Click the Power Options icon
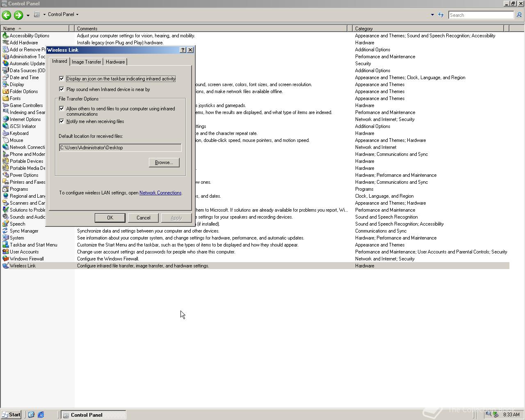Viewport: 525px width, 420px height. tap(5, 175)
